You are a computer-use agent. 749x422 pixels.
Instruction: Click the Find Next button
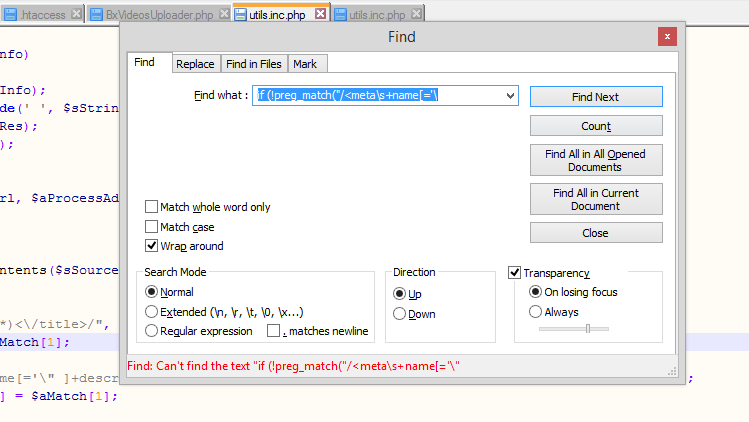(x=596, y=97)
